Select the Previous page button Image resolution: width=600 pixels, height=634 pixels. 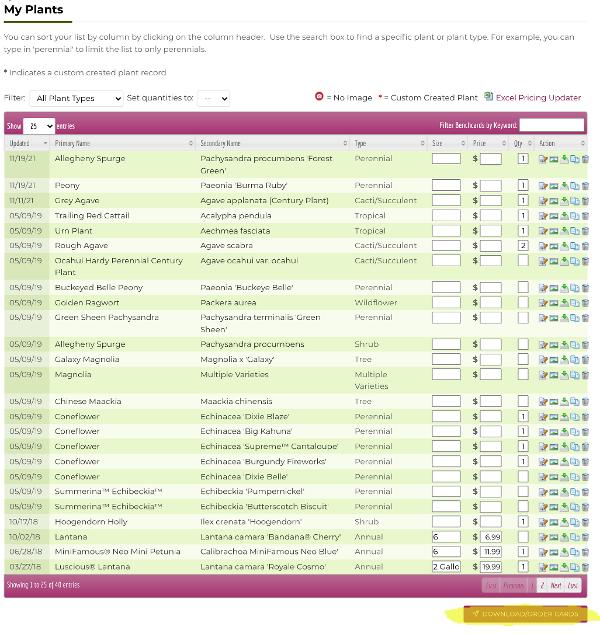[513, 586]
